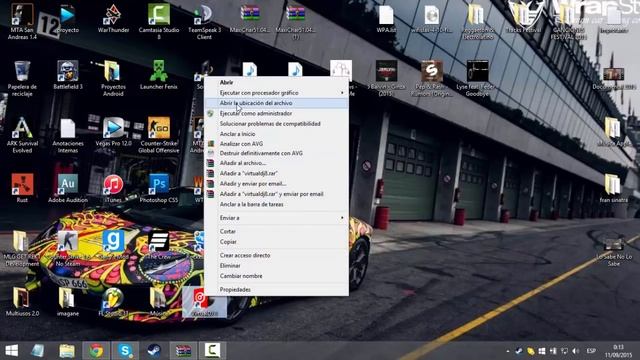This screenshot has height=360, width=640.
Task: Choose 'Añadir a "virtualdj8.rar" y enviar por email'
Action: (x=272, y=194)
